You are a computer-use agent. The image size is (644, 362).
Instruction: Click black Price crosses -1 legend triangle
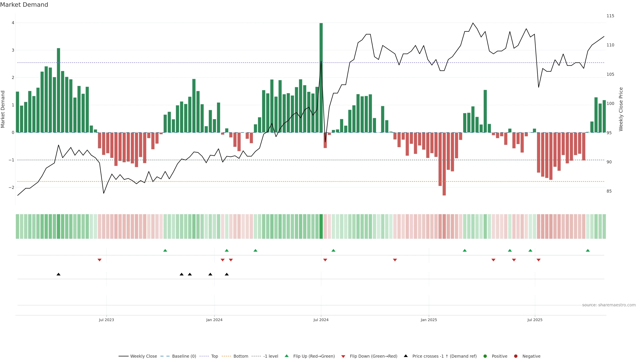pos(406,356)
